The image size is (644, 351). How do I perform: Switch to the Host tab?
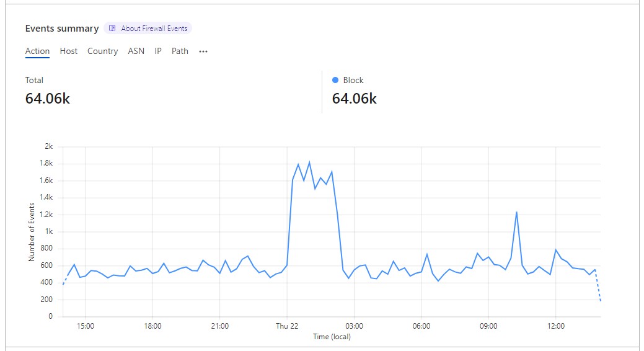pos(69,51)
